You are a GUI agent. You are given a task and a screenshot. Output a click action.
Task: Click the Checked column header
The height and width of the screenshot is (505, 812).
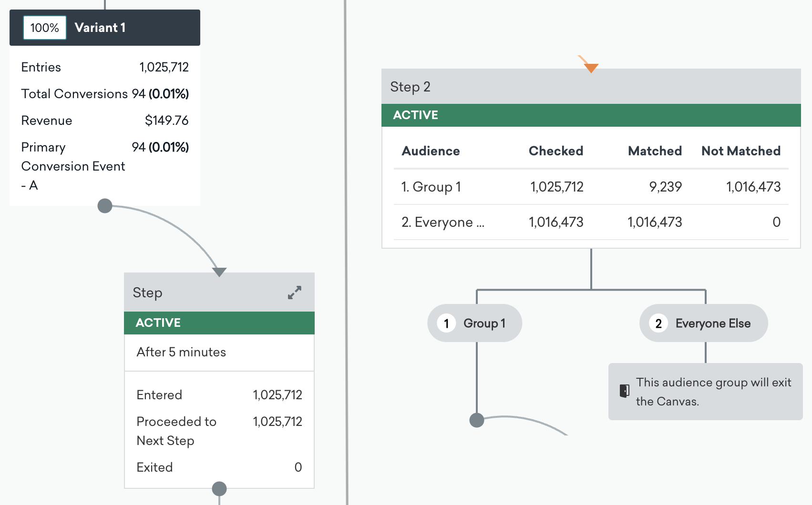(x=555, y=151)
